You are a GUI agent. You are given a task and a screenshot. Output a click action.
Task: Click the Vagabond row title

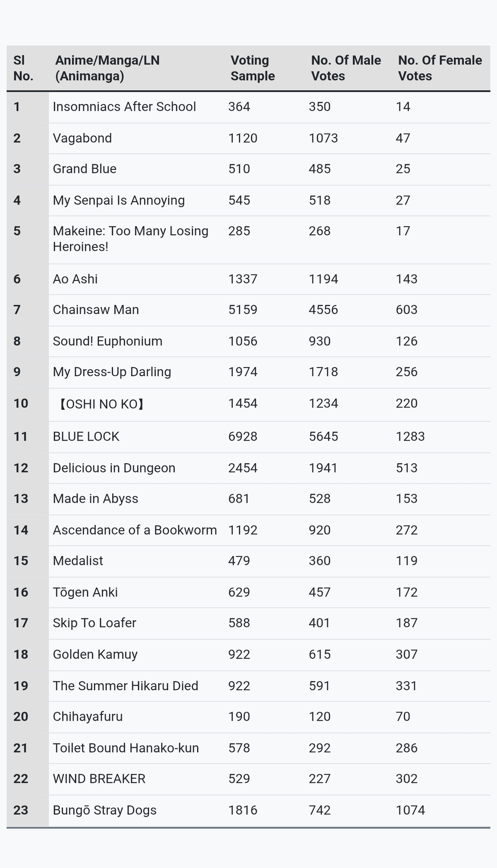[x=82, y=138]
